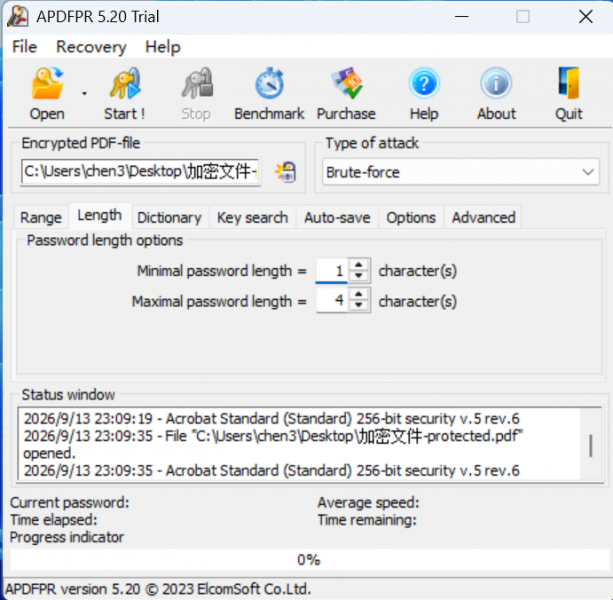Image resolution: width=613 pixels, height=600 pixels.
Task: Increase minimal password length with the up arrow
Action: [x=358, y=265]
